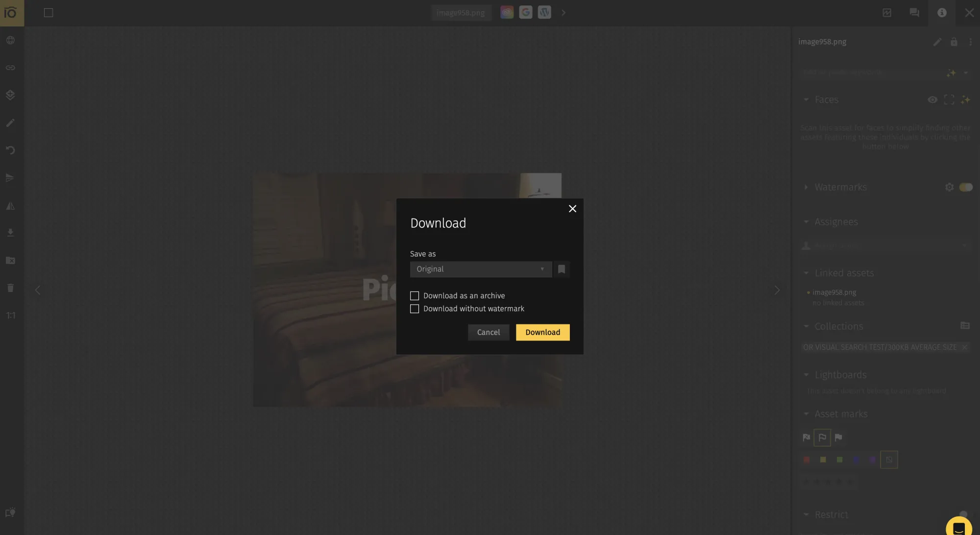Click the Pics.io logo in top-left corner
Screen dimensions: 980x535
(12, 13)
